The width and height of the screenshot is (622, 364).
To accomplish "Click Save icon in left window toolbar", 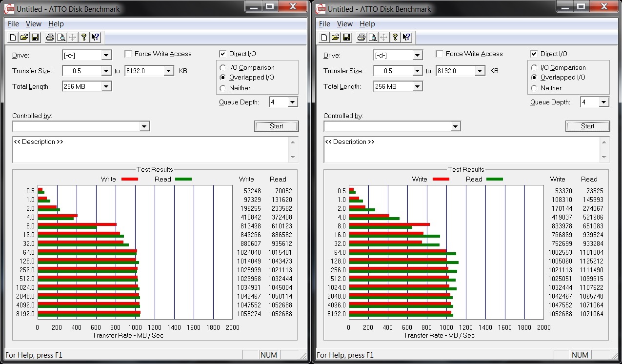I will coord(35,37).
